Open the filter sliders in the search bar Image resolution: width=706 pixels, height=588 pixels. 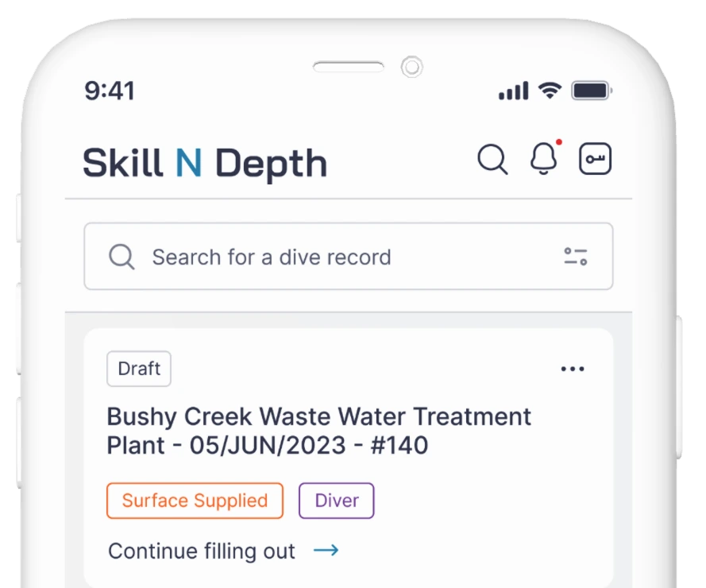point(576,257)
